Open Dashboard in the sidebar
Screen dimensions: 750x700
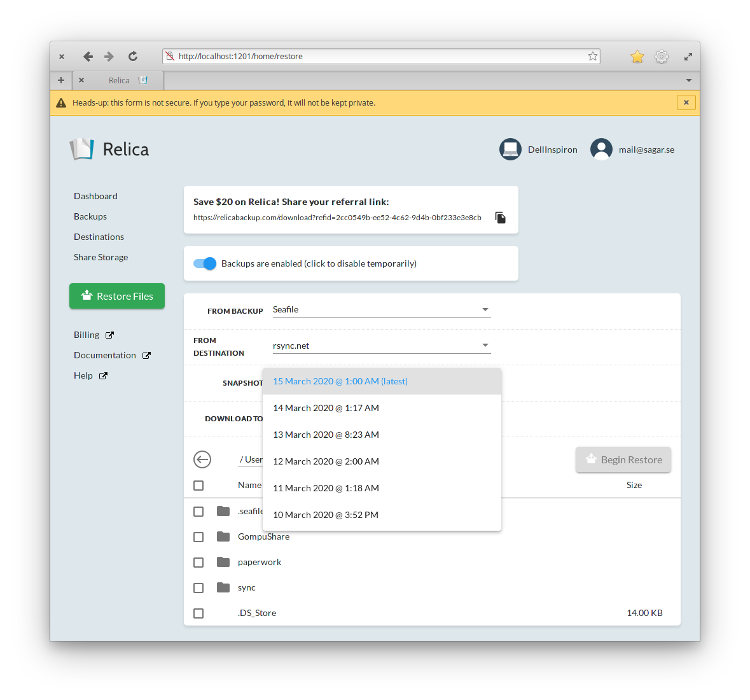pos(95,196)
